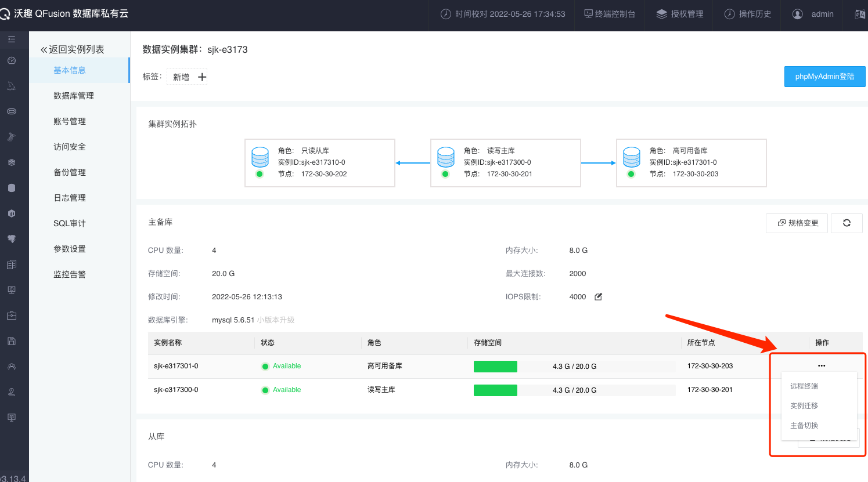868x482 pixels.
Task: Click the 存储空间 column header
Action: [x=488, y=343]
